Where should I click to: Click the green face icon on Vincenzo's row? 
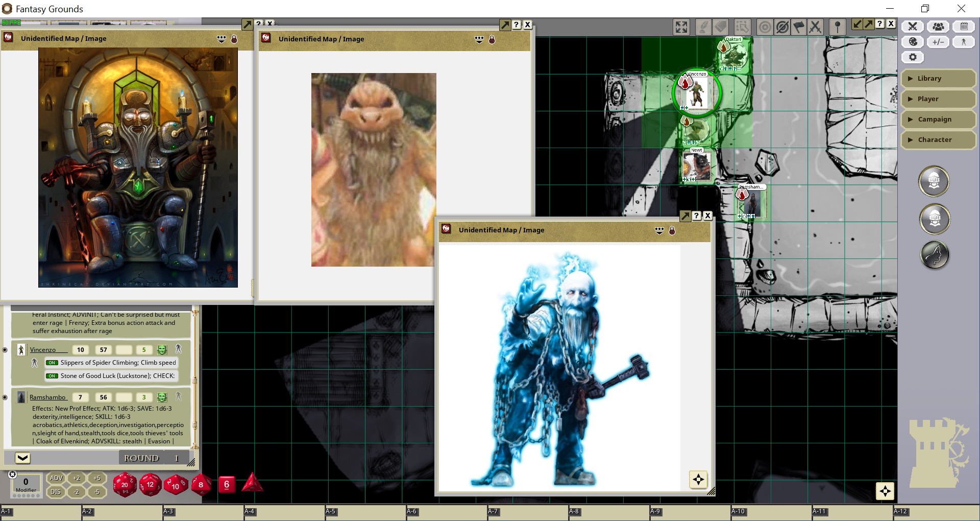162,350
